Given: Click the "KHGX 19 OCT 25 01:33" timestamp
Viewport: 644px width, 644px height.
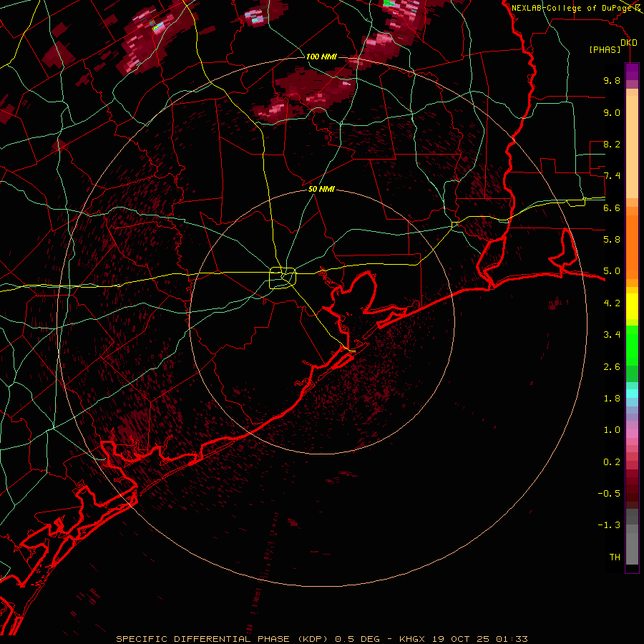Looking at the screenshot, I should pyautogui.click(x=463, y=639).
